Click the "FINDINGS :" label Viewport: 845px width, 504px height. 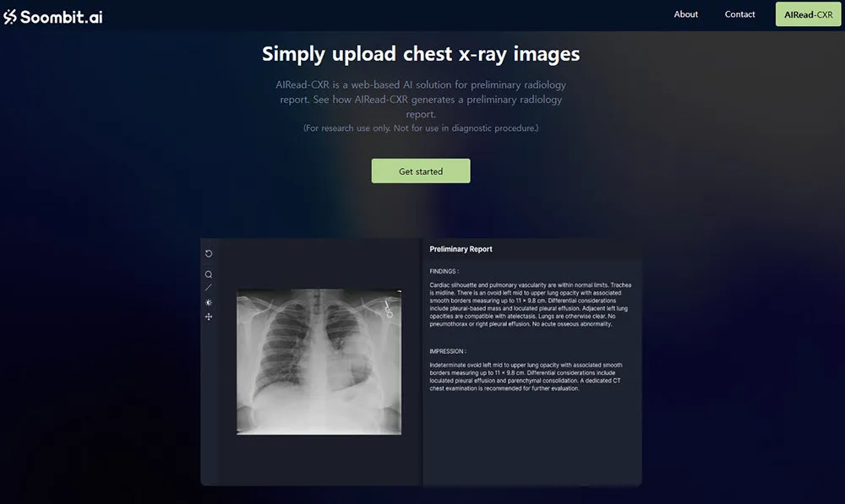[444, 271]
